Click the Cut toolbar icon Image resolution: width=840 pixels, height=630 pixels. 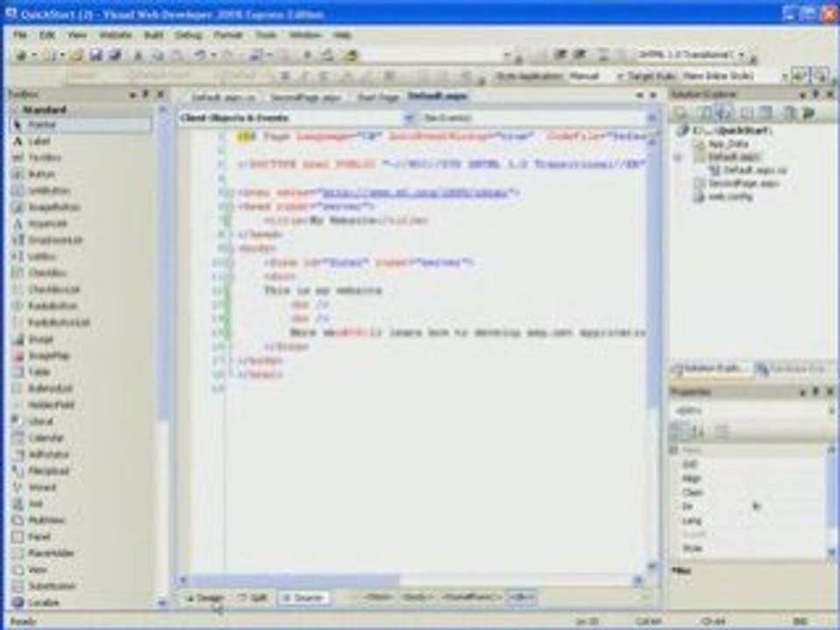click(137, 54)
